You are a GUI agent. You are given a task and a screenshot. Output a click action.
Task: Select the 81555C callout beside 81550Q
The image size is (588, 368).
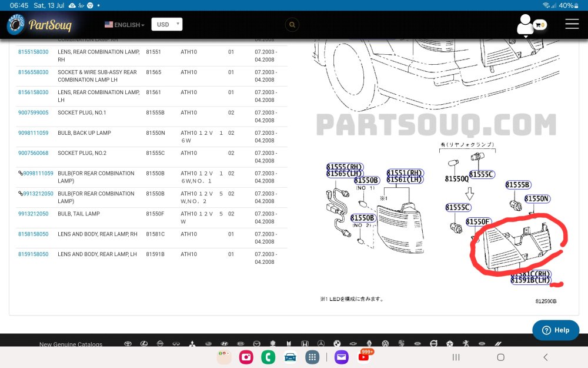pos(482,175)
